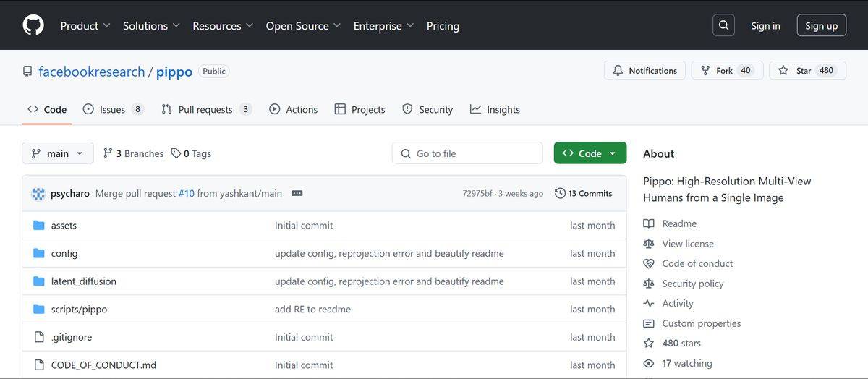Viewport: 868px width, 379px height.
Task: Click the scripts/pippo folder icon
Action: click(39, 309)
